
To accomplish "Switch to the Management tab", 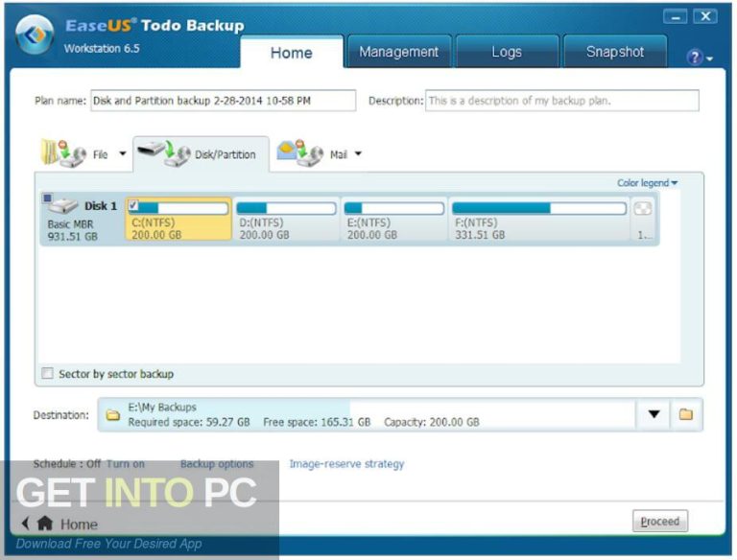I will pos(399,51).
